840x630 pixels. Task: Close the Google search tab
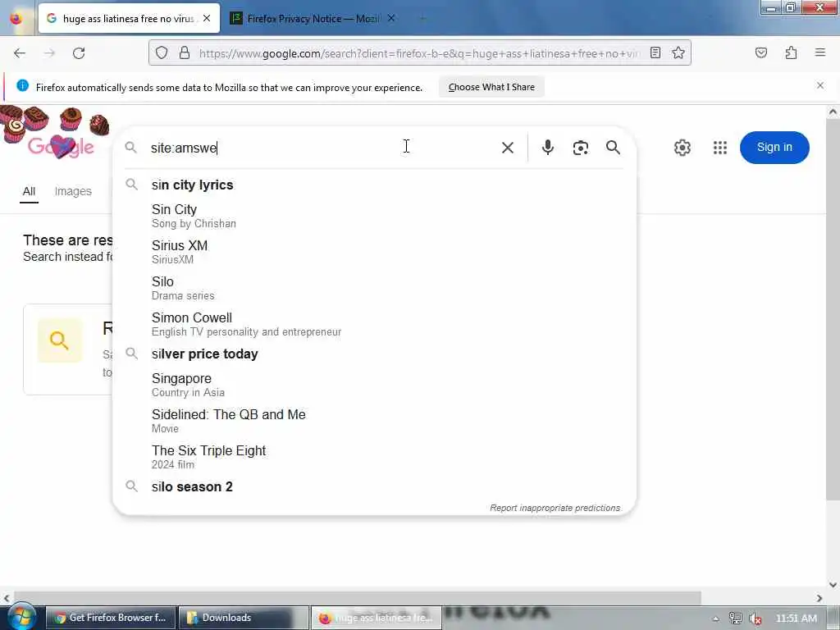pyautogui.click(x=207, y=18)
